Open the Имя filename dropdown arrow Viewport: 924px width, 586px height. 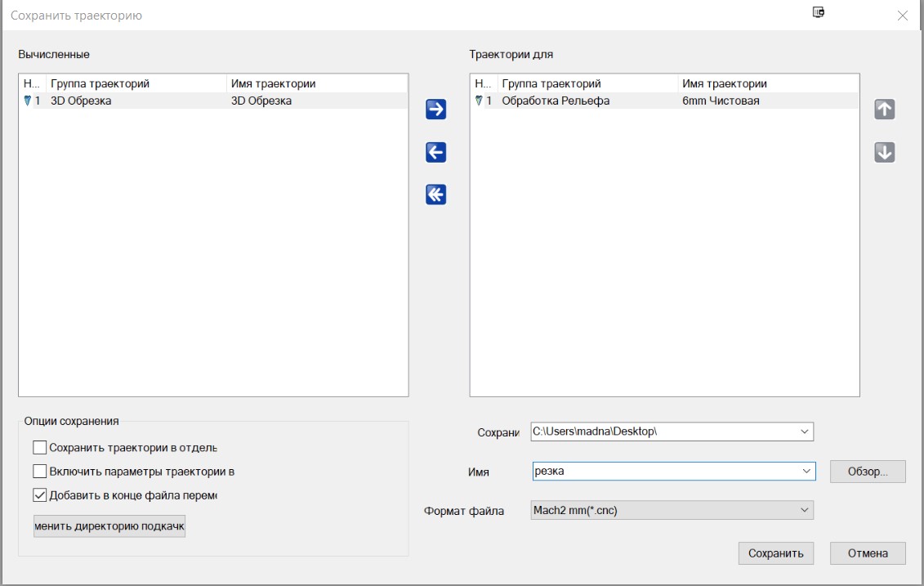pos(806,472)
